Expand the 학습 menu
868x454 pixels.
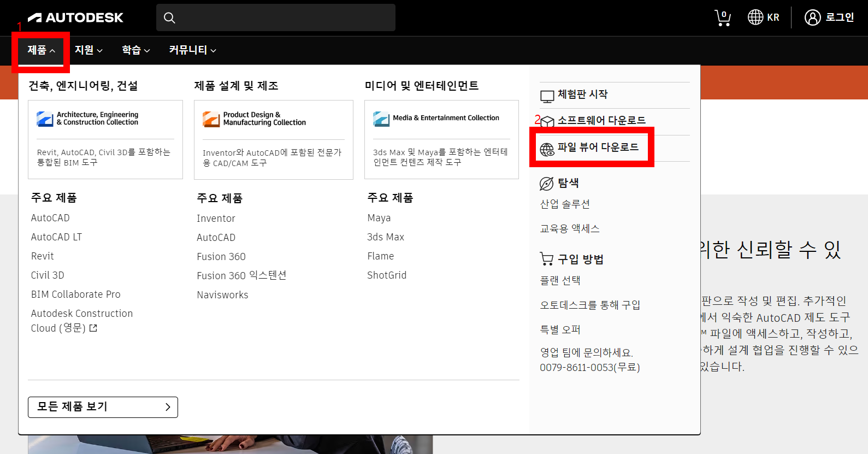pos(135,50)
